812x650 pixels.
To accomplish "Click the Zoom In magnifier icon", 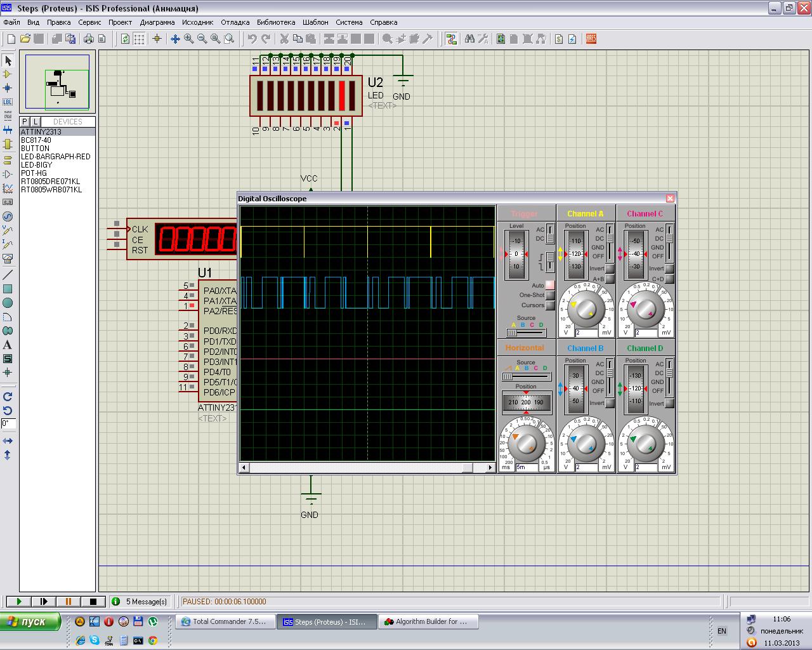I will [x=188, y=39].
